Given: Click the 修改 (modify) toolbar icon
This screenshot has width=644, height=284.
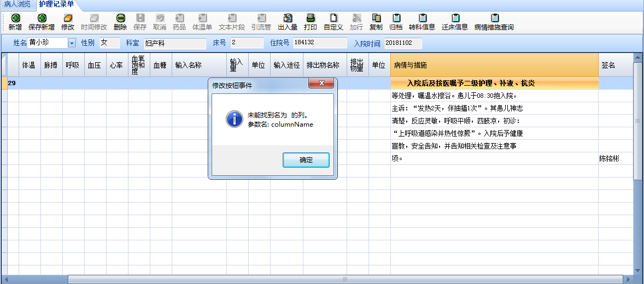Looking at the screenshot, I should coord(68,18).
